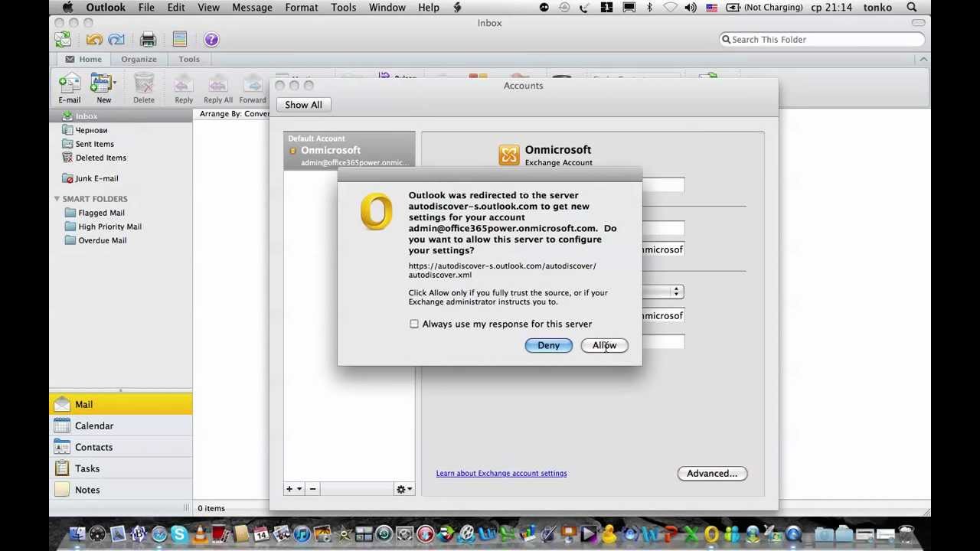The width and height of the screenshot is (980, 551).
Task: Switch to the Organize ribbon tab
Action: (139, 59)
